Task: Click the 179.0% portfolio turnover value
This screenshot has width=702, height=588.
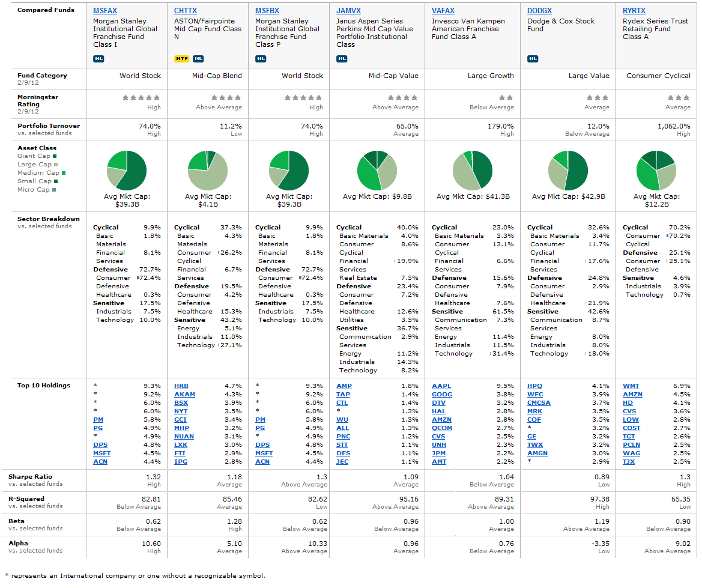Action: point(501,126)
